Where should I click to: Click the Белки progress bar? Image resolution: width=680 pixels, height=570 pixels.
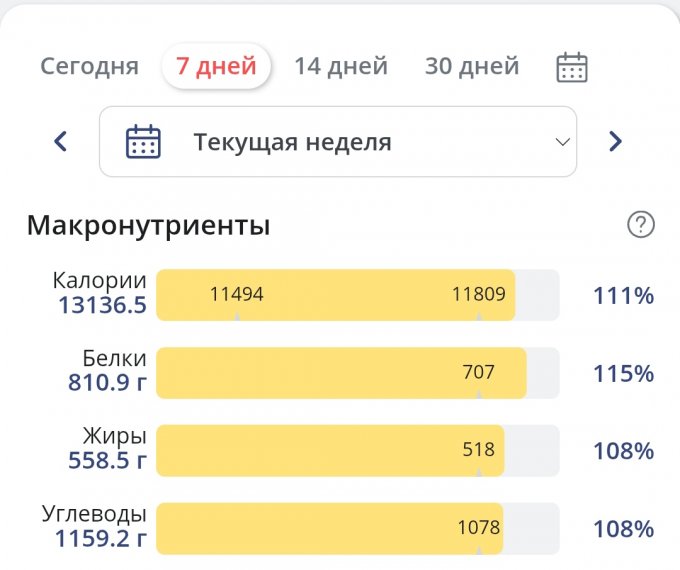[357, 373]
